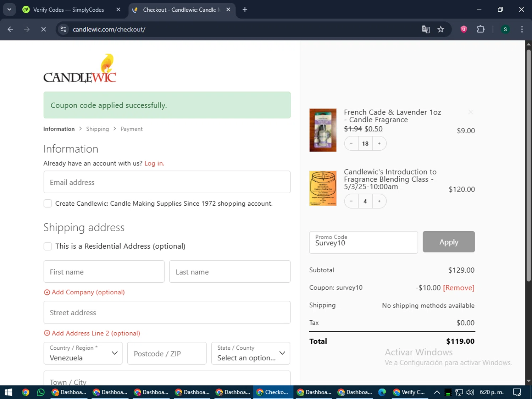Viewport: 532px width, 399px height.
Task: Open the Country / Region dropdown
Action: point(83,353)
